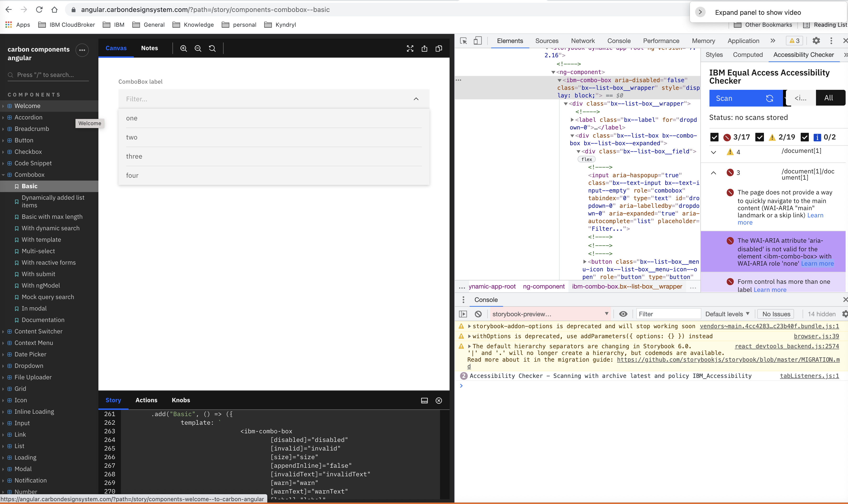Click Learn more about the aria-disabled violation

point(818,263)
